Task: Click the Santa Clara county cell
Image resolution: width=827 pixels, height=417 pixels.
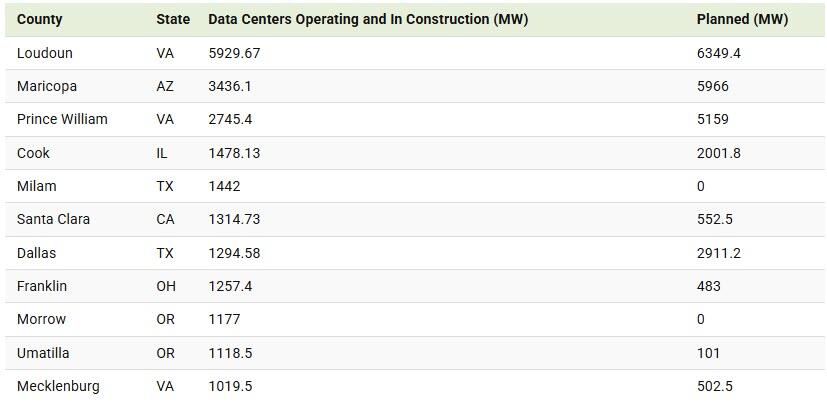Action: [54, 219]
